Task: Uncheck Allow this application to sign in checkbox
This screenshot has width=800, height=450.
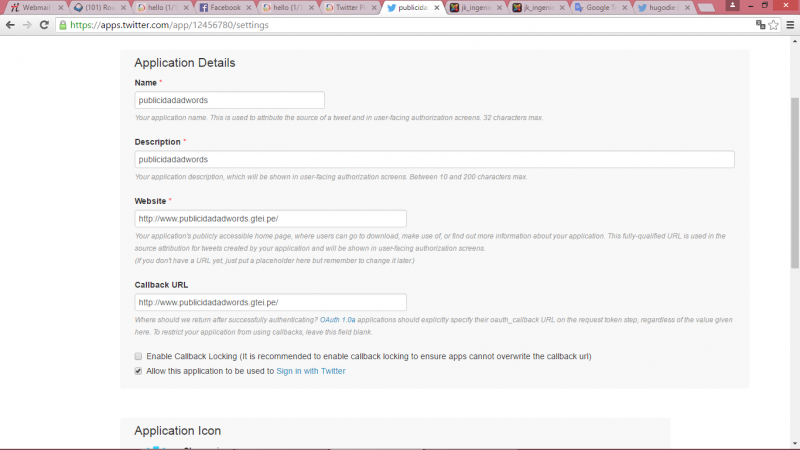Action: pyautogui.click(x=138, y=371)
